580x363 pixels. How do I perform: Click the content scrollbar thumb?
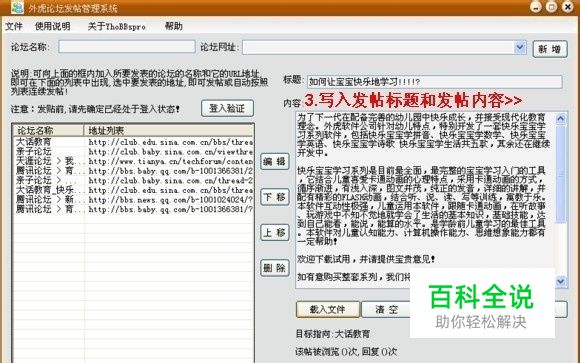pyautogui.click(x=561, y=174)
